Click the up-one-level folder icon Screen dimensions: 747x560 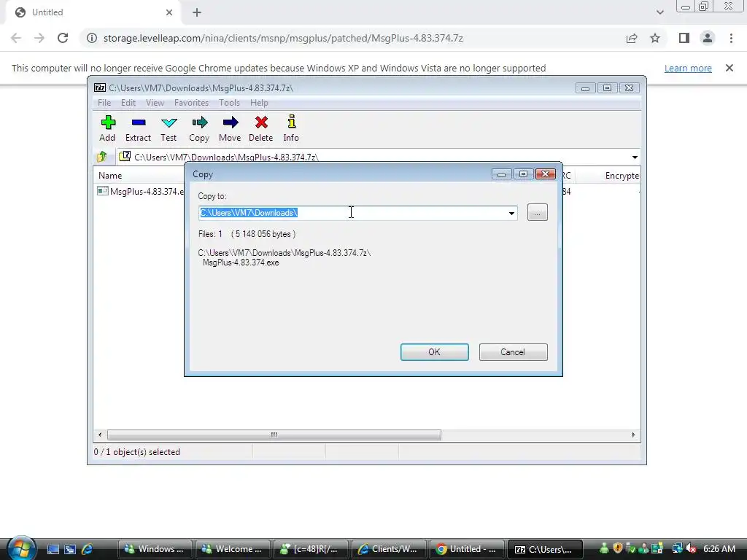(102, 156)
